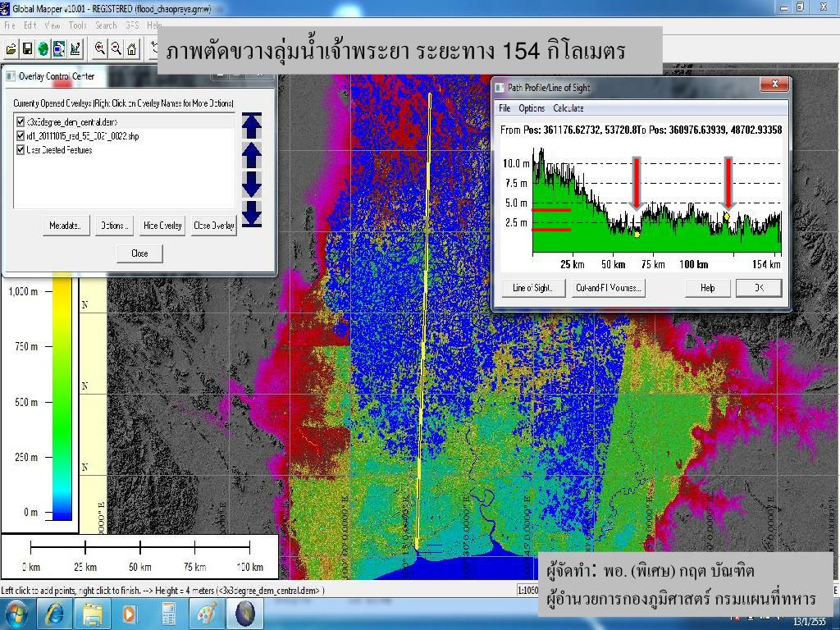840x630 pixels.
Task: Open the media player taskbar icon
Action: [x=130, y=614]
